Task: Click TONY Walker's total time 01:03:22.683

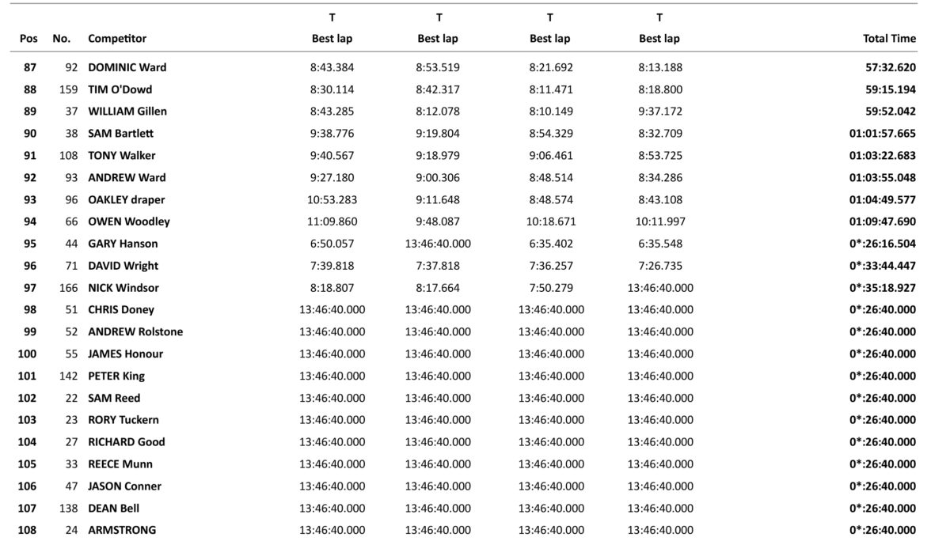Action: tap(882, 156)
